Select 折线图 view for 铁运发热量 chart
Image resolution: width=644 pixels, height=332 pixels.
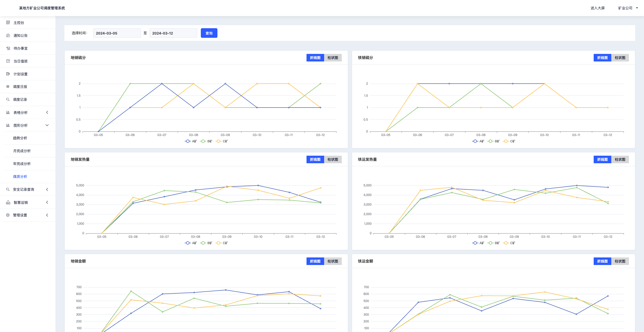pos(602,159)
